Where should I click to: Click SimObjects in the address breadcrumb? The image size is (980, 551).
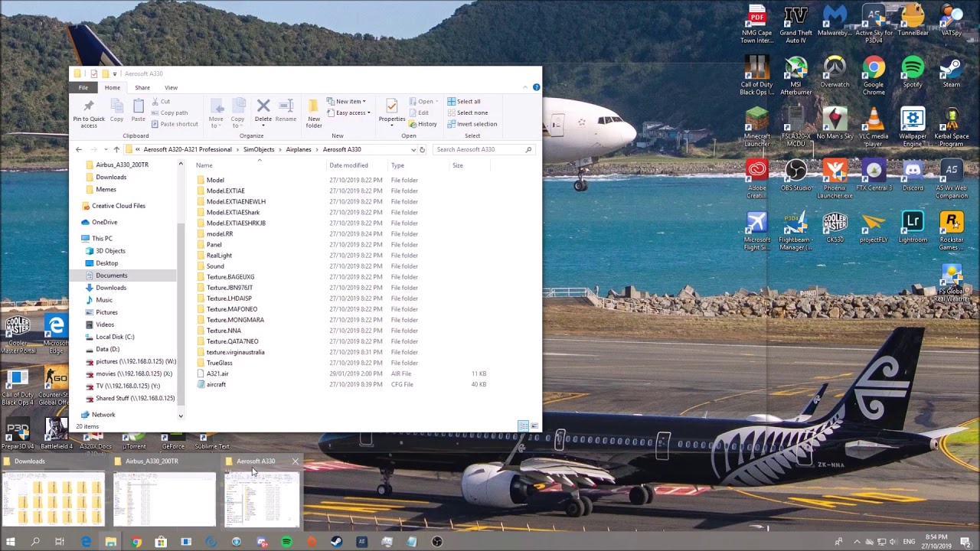point(258,149)
